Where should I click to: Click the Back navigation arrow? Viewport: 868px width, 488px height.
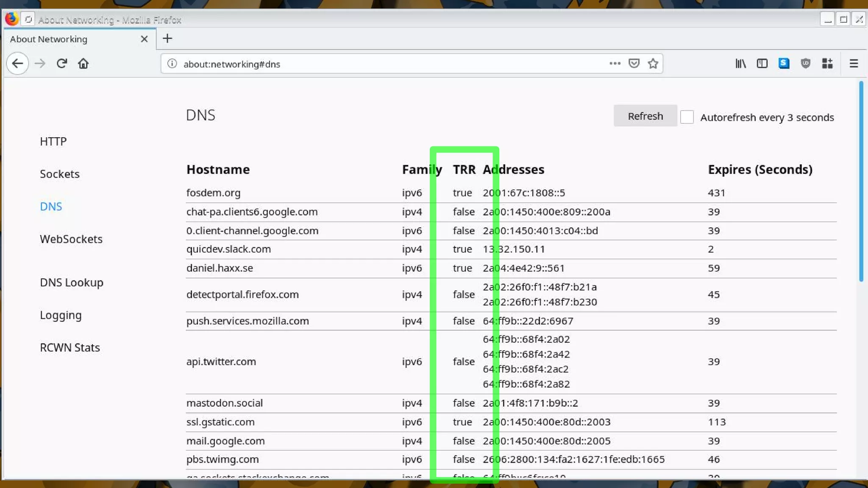coord(17,64)
